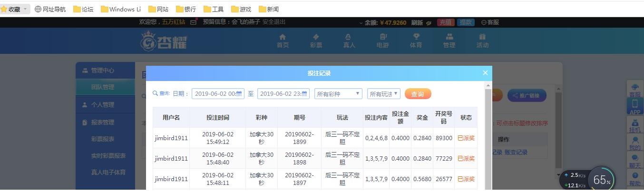Click 刷新 to refresh balance
This screenshot has width=644, height=194.
click(417, 22)
